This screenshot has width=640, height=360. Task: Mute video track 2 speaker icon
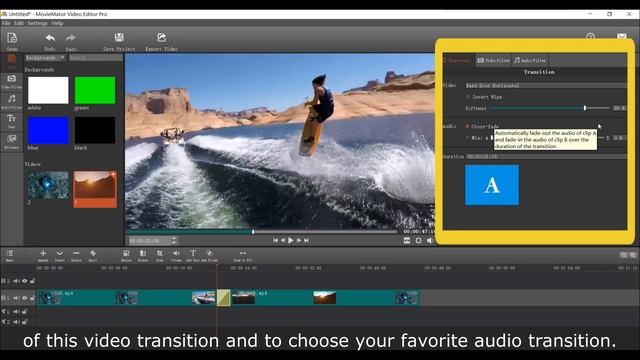(16, 281)
